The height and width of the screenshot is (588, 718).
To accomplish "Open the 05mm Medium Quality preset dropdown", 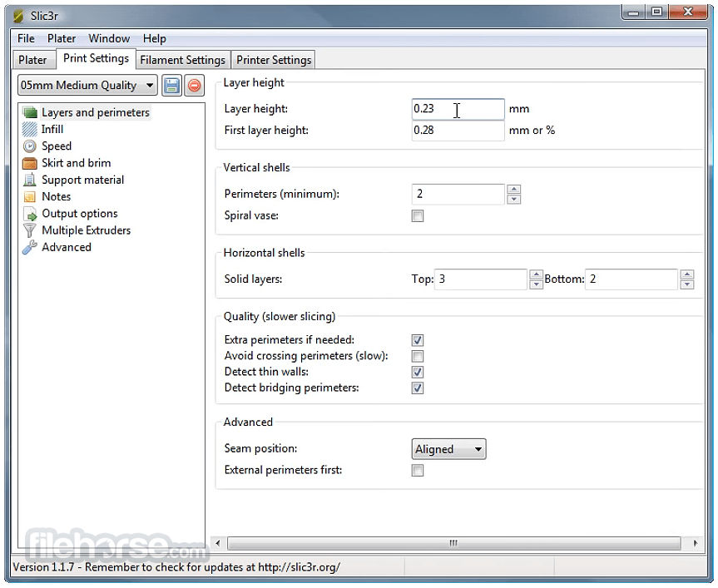I will click(x=87, y=86).
